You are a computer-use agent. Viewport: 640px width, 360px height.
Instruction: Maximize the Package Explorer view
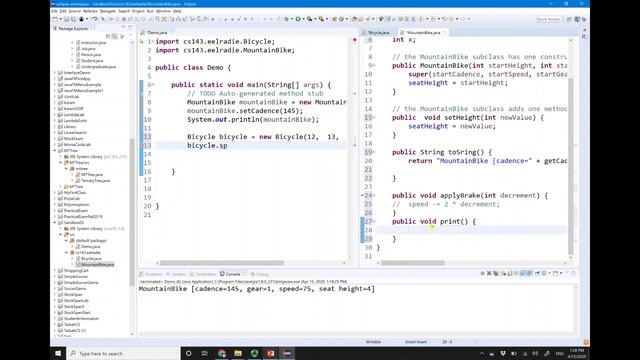coord(130,28)
